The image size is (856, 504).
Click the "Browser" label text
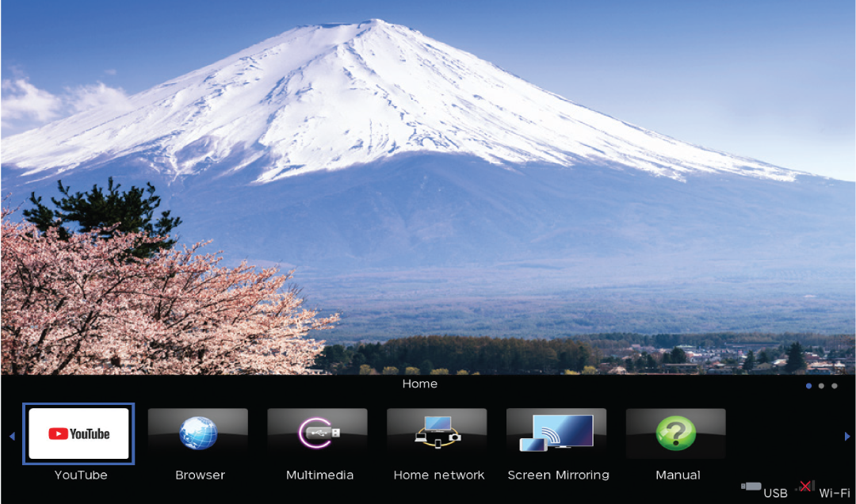[x=201, y=475]
